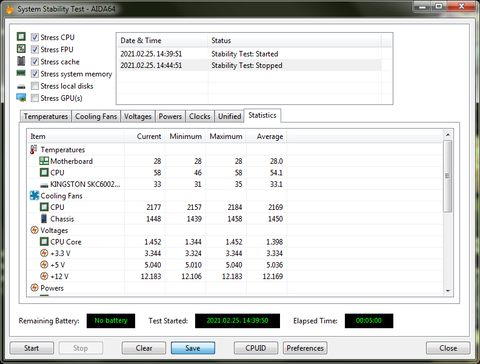Click the thermometer icon of Temperatures group
The width and height of the screenshot is (480, 364).
tap(34, 150)
